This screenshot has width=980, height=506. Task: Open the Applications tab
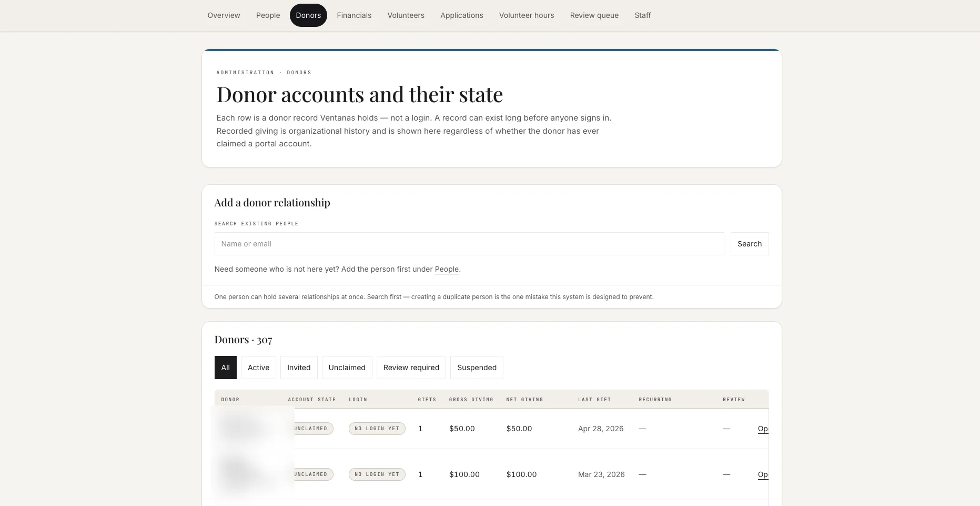461,15
